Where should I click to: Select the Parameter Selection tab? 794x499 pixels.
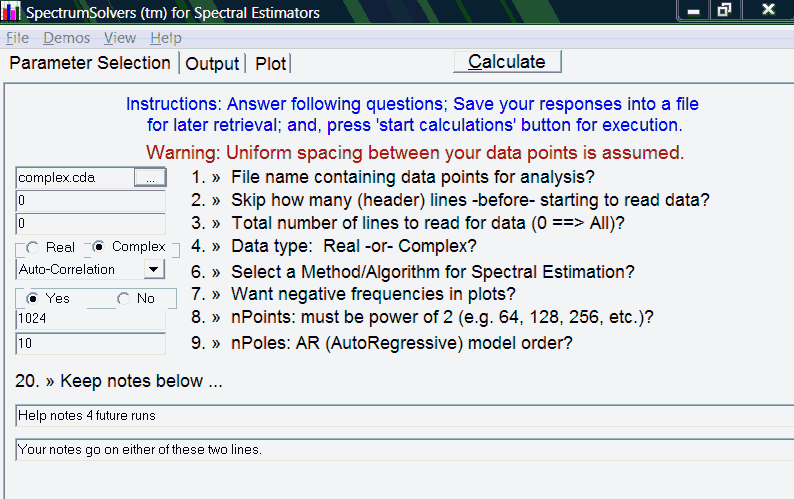[x=90, y=63]
